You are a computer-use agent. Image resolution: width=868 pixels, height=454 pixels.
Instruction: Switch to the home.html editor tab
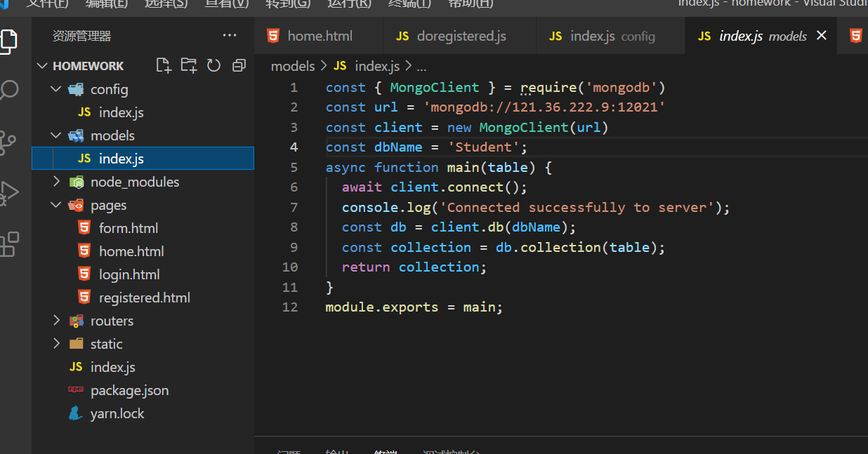320,36
